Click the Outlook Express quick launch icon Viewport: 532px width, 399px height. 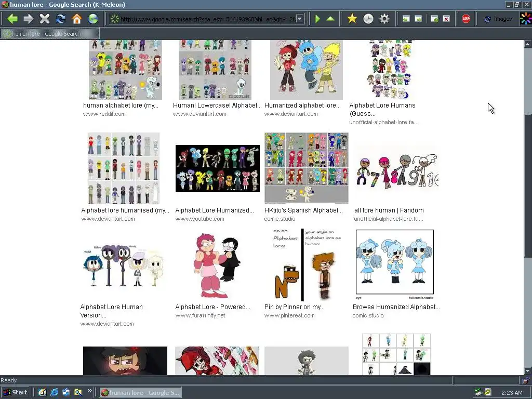66,393
